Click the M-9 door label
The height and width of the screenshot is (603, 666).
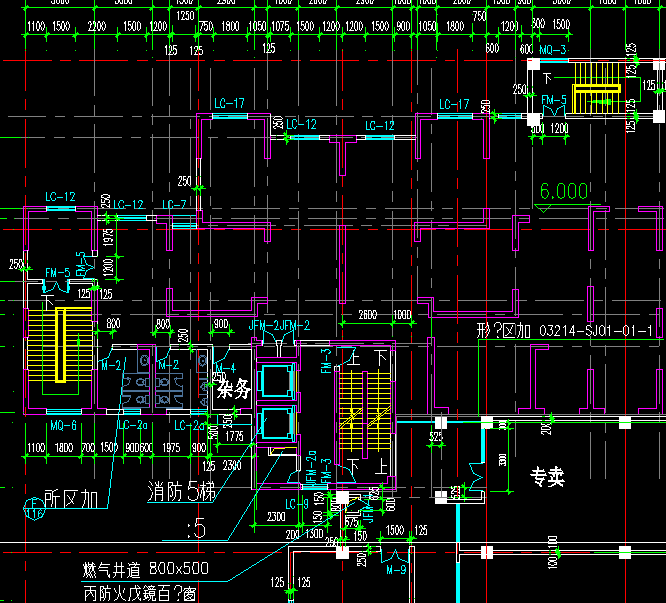(x=396, y=571)
